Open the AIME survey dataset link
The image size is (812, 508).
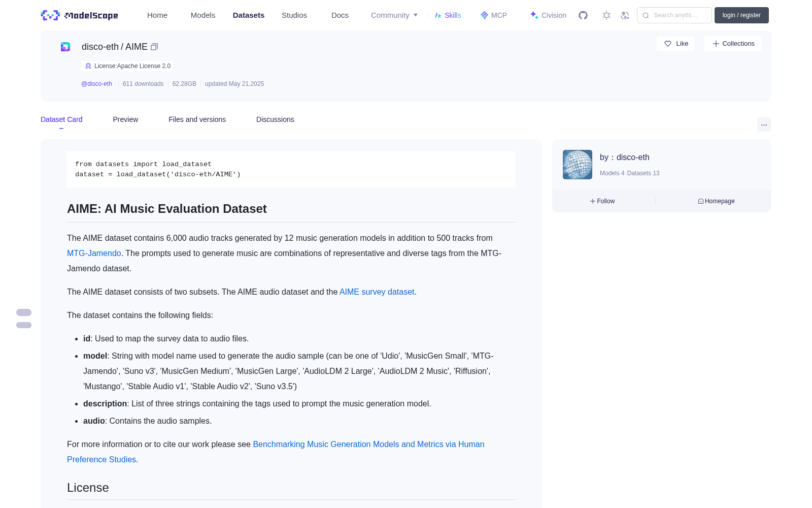[377, 292]
